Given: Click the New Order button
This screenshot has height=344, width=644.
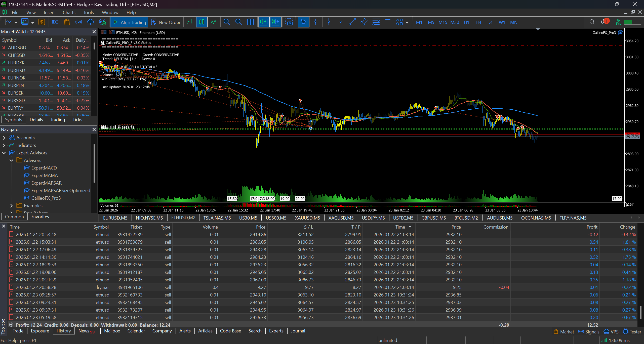Looking at the screenshot, I should 166,22.
